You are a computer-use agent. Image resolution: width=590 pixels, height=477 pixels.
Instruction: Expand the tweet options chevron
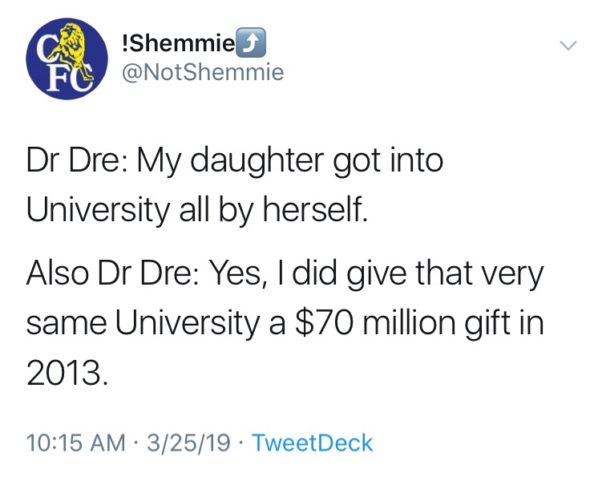568,46
